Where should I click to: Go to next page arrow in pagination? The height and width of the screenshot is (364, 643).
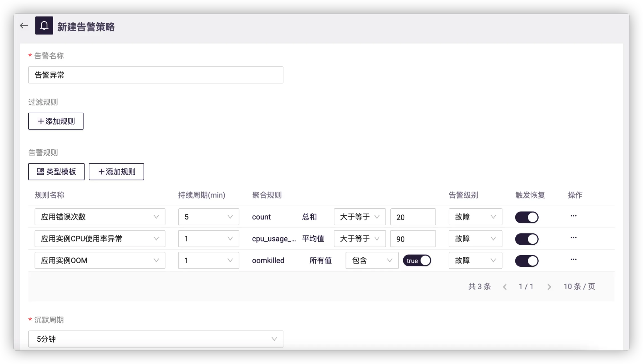click(549, 287)
